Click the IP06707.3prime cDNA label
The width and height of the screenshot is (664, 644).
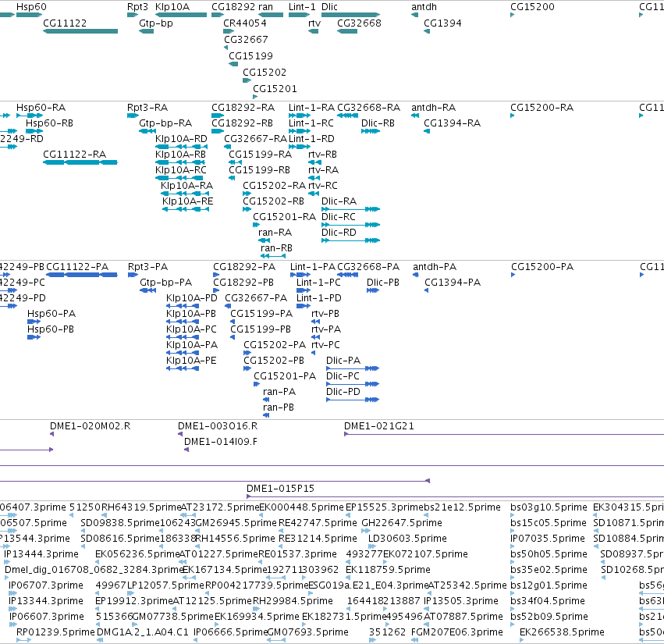pyautogui.click(x=46, y=585)
